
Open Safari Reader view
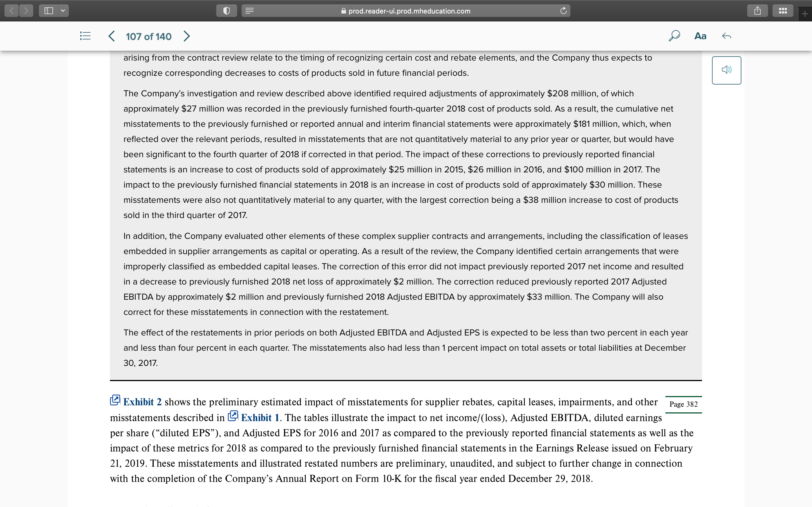[249, 10]
